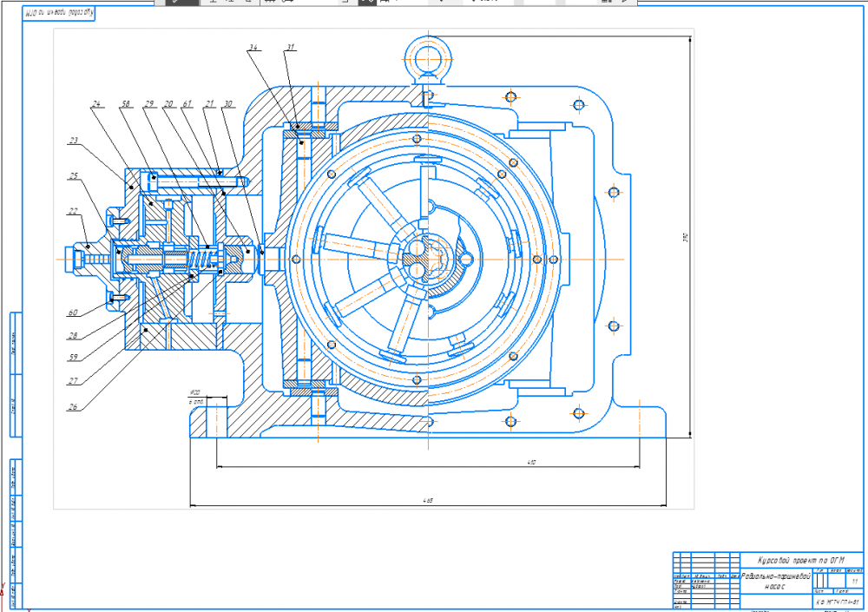Select callout number 23 on left side
The width and height of the screenshot is (868, 612).
(75, 140)
